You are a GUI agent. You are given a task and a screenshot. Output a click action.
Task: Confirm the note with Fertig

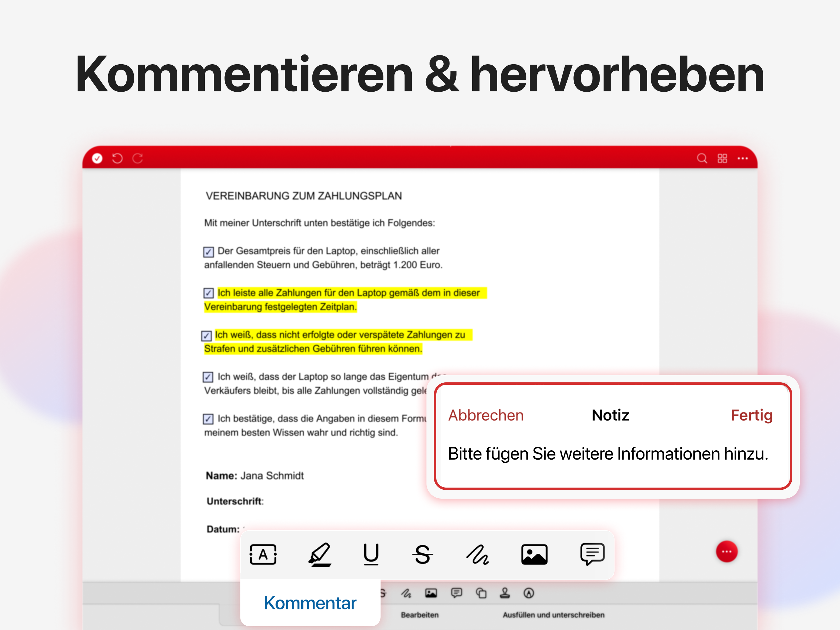tap(751, 415)
